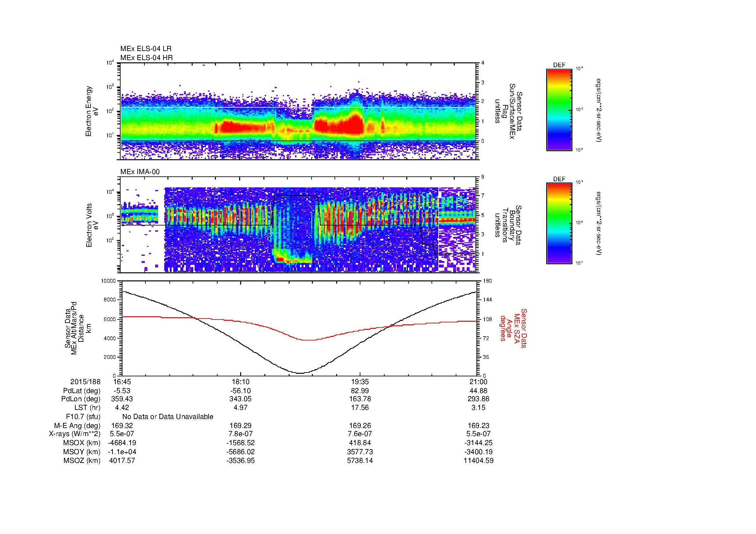Click the MSOX value '418.84'
The width and height of the screenshot is (756, 534).
click(360, 443)
